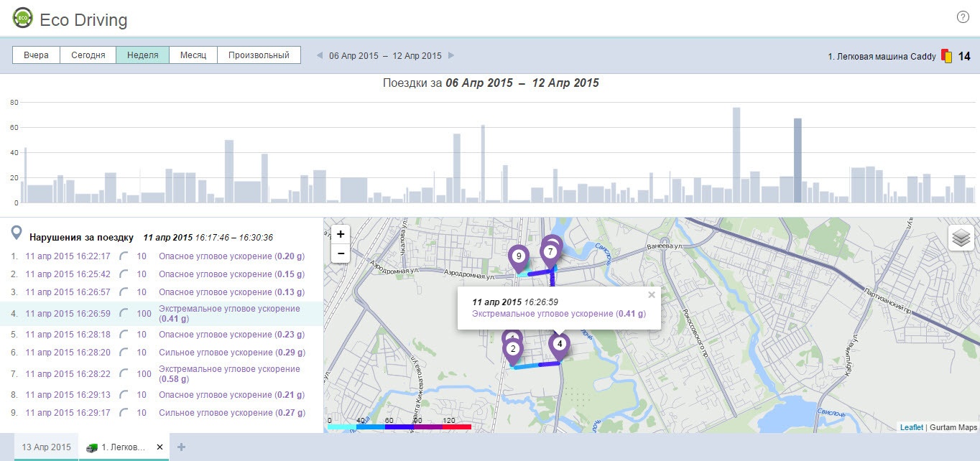Click the Gurtam Maps attribution text
This screenshot has width=980, height=461.
point(953,427)
